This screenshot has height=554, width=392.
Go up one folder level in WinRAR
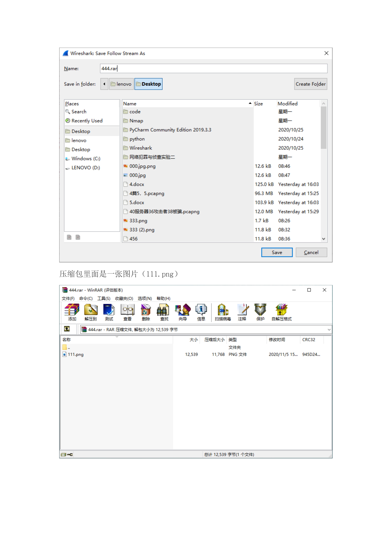pyautogui.click(x=67, y=329)
